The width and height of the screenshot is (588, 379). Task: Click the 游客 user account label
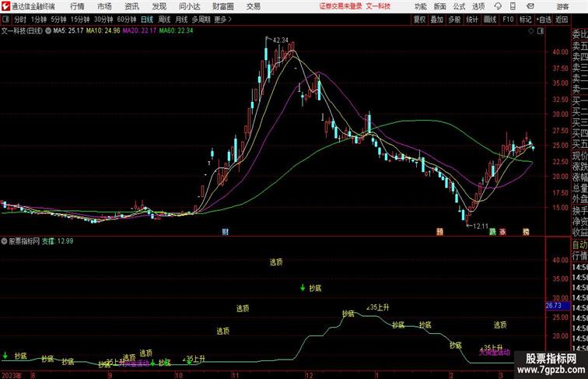tap(562, 6)
